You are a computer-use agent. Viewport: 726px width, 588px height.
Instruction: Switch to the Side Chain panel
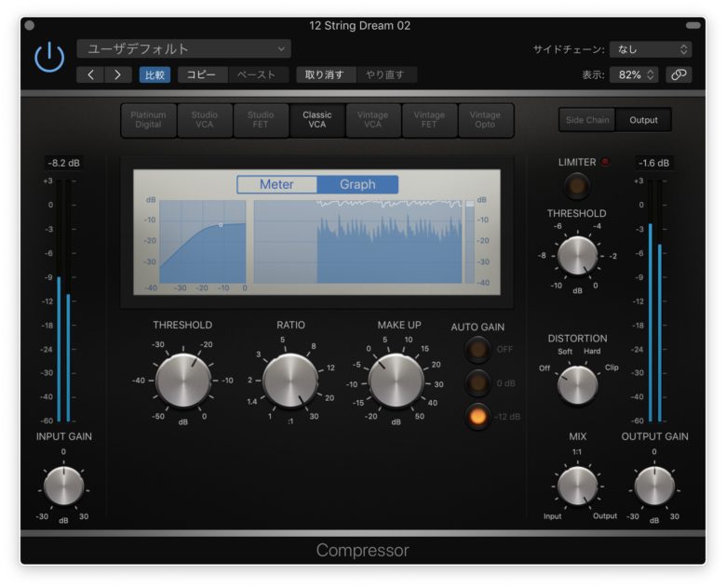(587, 120)
